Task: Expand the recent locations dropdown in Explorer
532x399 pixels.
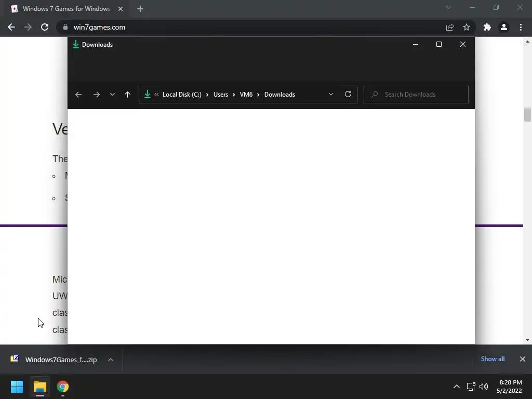Action: tap(112, 95)
